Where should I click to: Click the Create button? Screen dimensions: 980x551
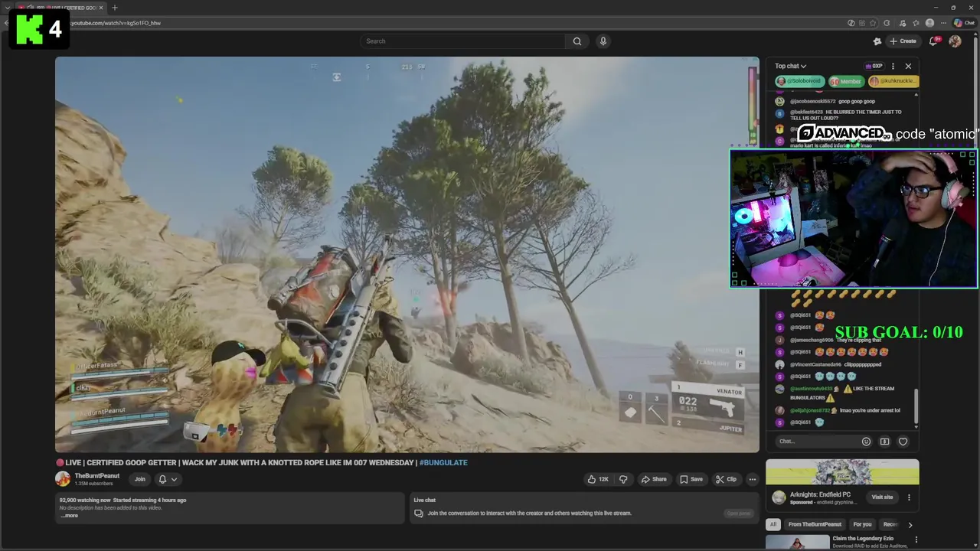point(903,41)
